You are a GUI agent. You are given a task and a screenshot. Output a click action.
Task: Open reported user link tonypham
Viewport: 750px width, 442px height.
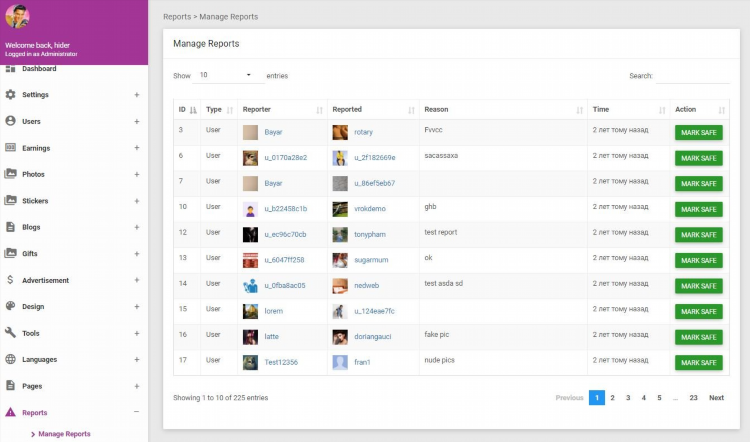370,234
